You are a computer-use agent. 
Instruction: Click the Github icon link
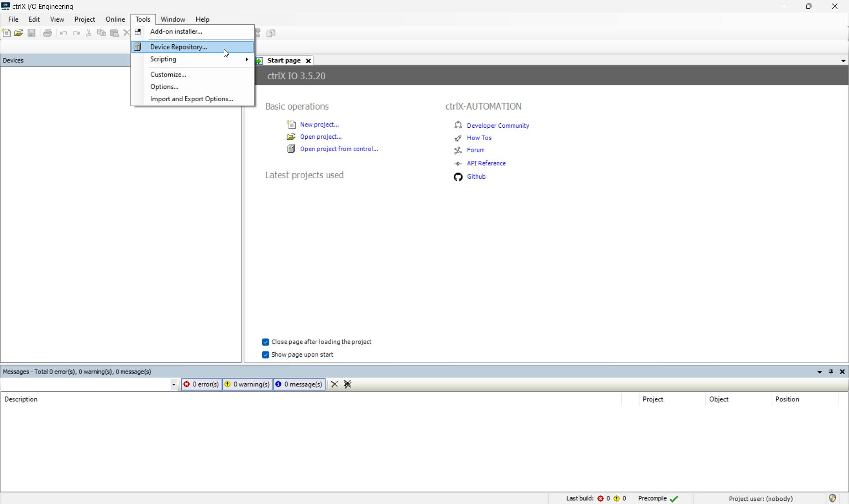click(x=458, y=177)
